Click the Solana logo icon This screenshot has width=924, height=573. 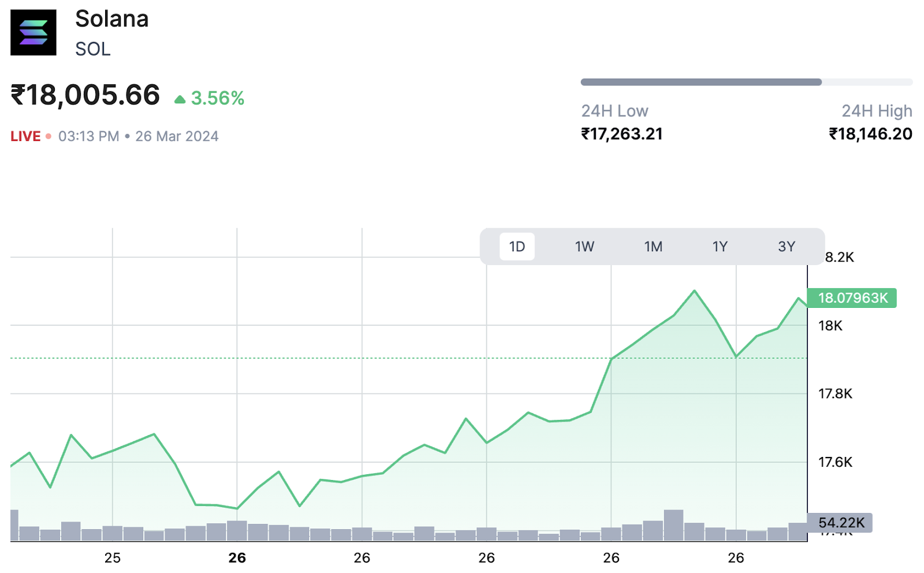pos(33,32)
